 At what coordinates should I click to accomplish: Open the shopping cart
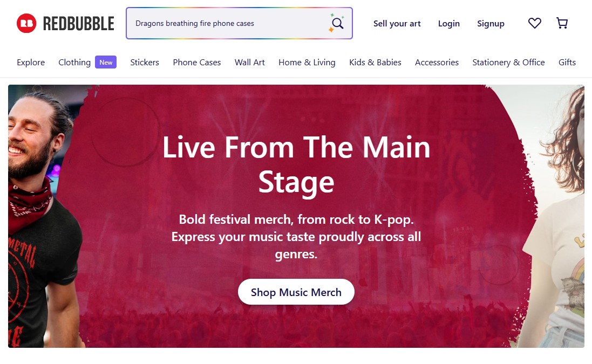click(562, 23)
